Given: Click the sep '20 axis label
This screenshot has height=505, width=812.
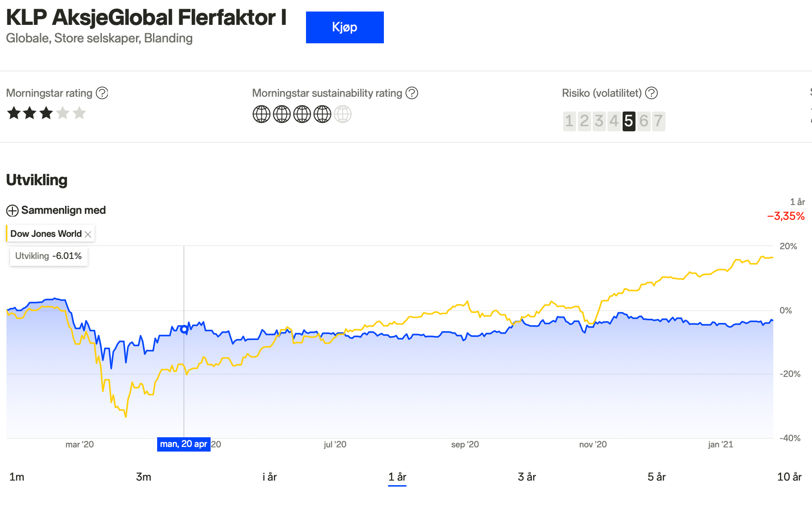Looking at the screenshot, I should point(465,445).
